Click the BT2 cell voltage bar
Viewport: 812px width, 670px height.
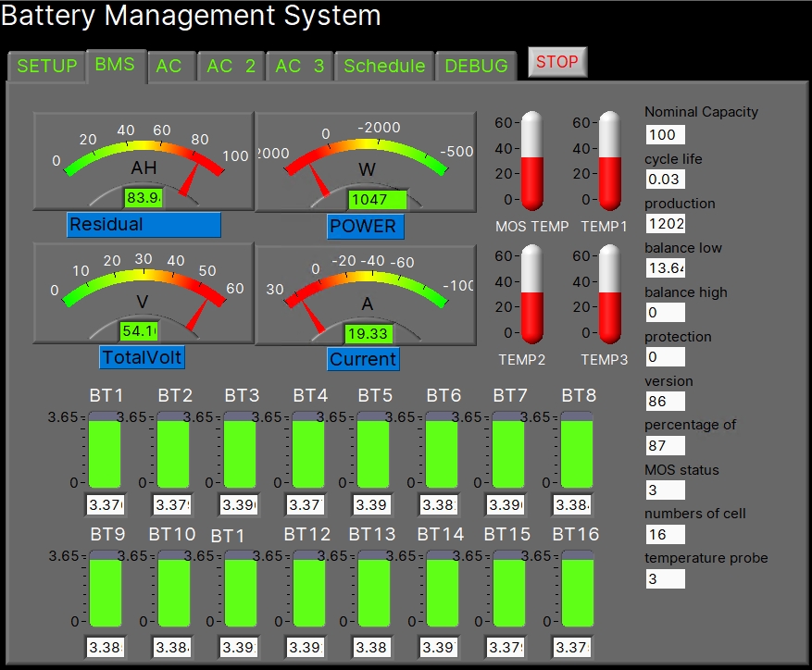pyautogui.click(x=173, y=450)
